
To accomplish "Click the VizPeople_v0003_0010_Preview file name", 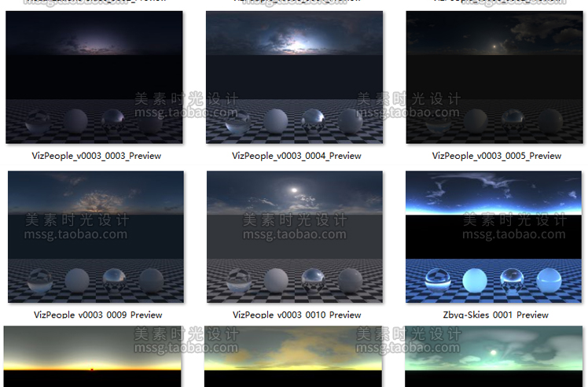I will (x=296, y=315).
